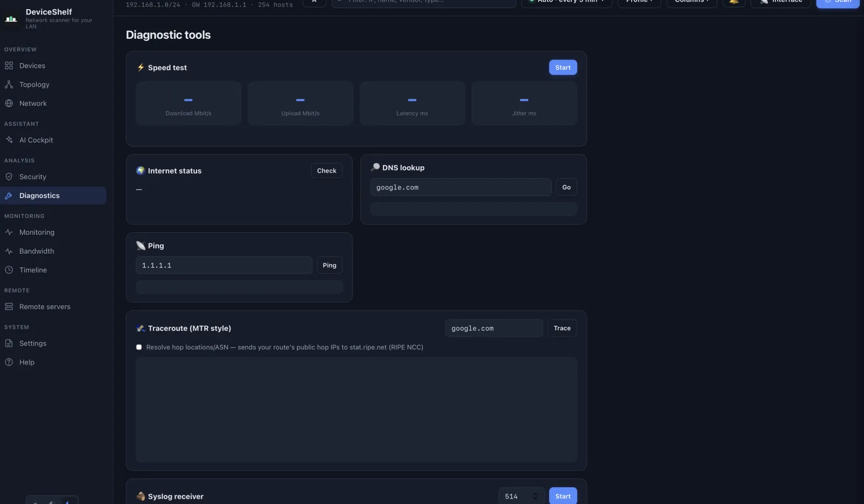The width and height of the screenshot is (864, 504).
Task: Focus the syslog port 514 field
Action: [521, 496]
